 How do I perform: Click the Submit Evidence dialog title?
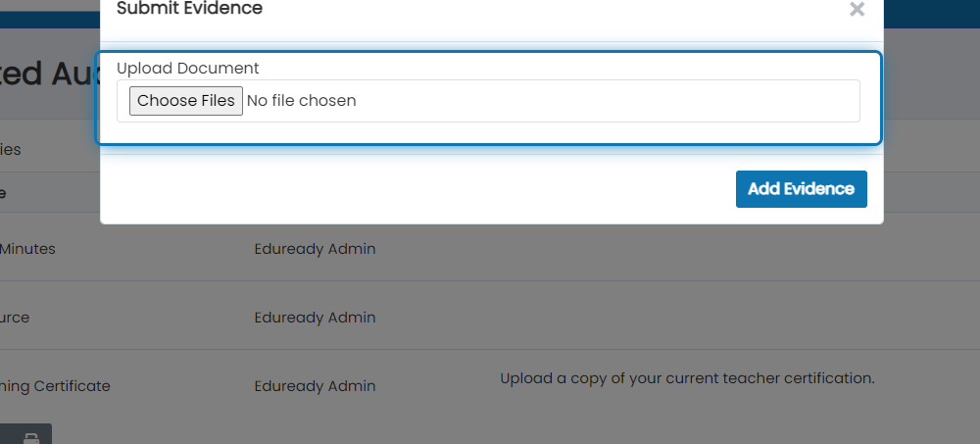189,9
